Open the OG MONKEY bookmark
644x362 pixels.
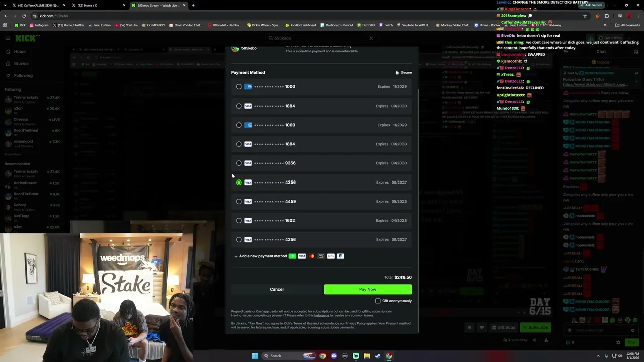coord(153,25)
